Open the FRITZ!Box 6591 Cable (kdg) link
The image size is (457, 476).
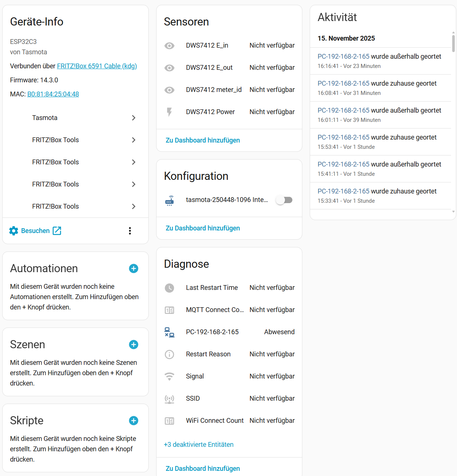coord(97,66)
